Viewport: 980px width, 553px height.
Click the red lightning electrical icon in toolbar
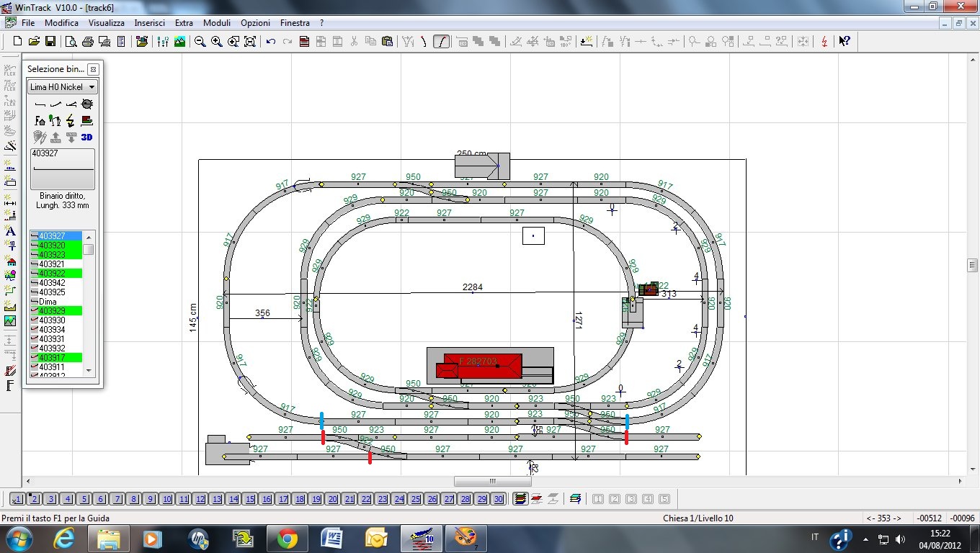point(824,42)
